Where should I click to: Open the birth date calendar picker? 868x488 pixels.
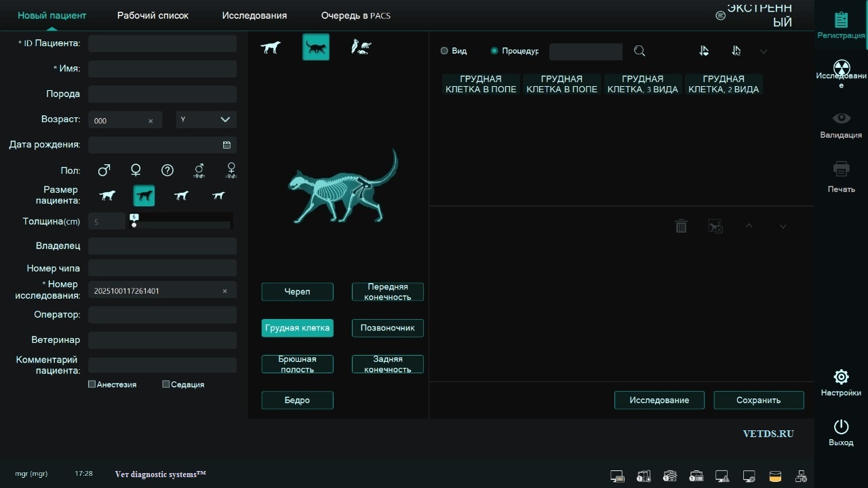click(226, 145)
